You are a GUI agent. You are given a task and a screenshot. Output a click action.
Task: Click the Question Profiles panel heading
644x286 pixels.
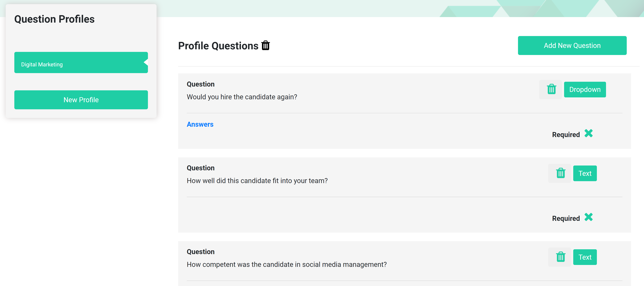(x=54, y=19)
